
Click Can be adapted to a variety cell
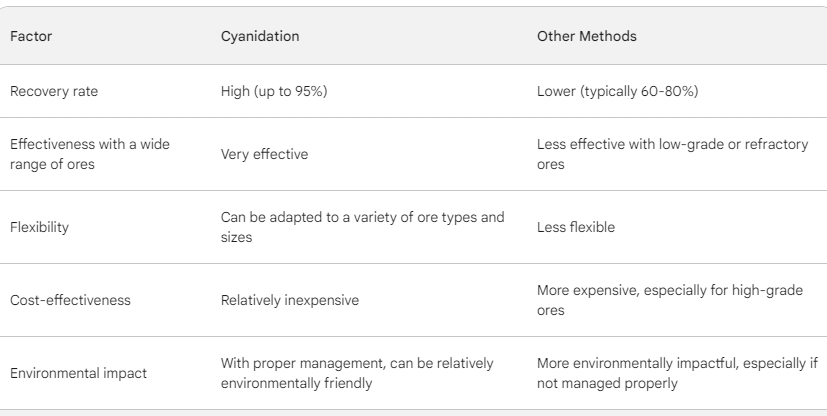click(362, 227)
